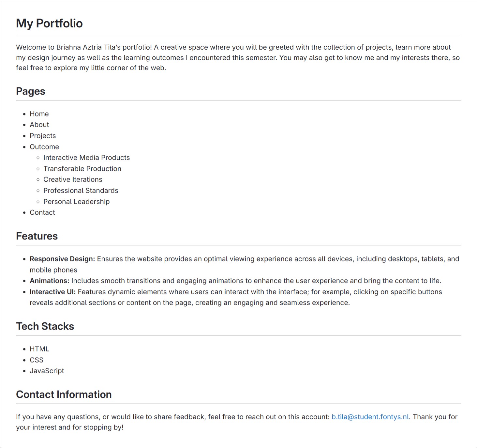
Task: Click the Pages section heading
Action: (31, 91)
